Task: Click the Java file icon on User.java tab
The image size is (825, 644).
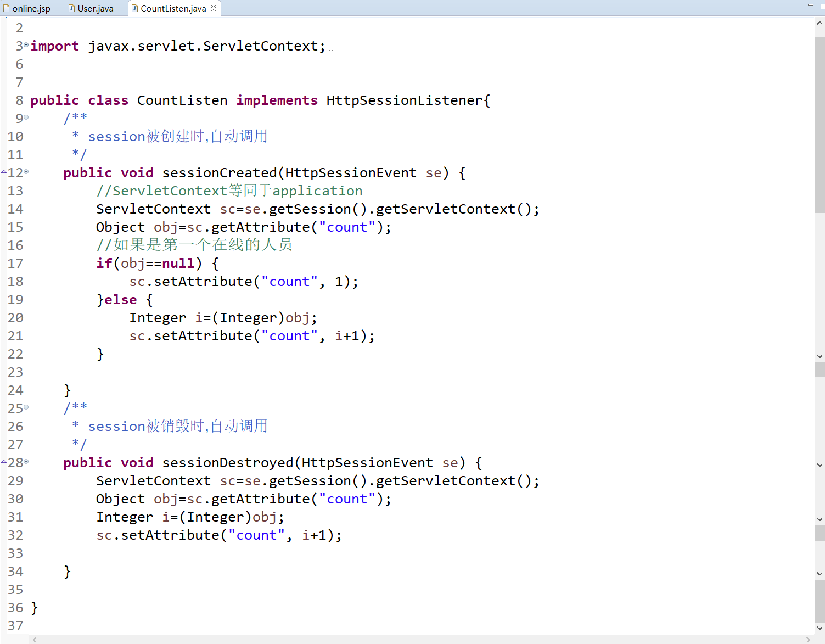Action: pyautogui.click(x=71, y=8)
